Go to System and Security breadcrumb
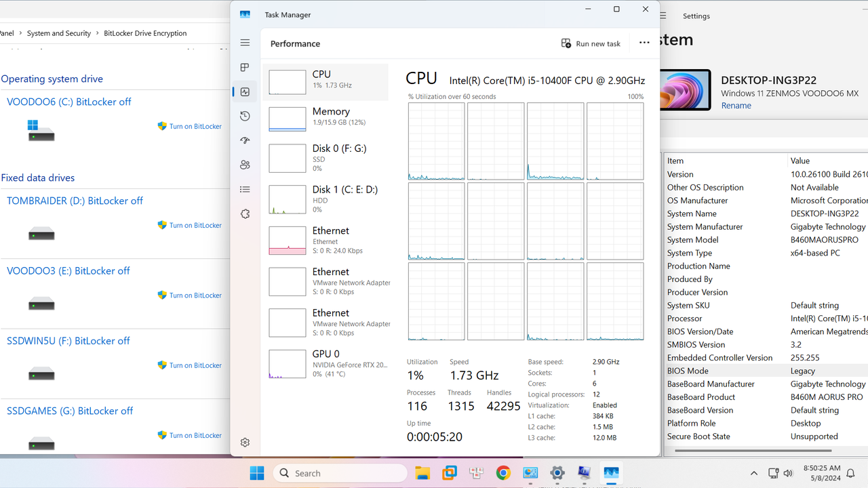The height and width of the screenshot is (488, 868). 59,33
